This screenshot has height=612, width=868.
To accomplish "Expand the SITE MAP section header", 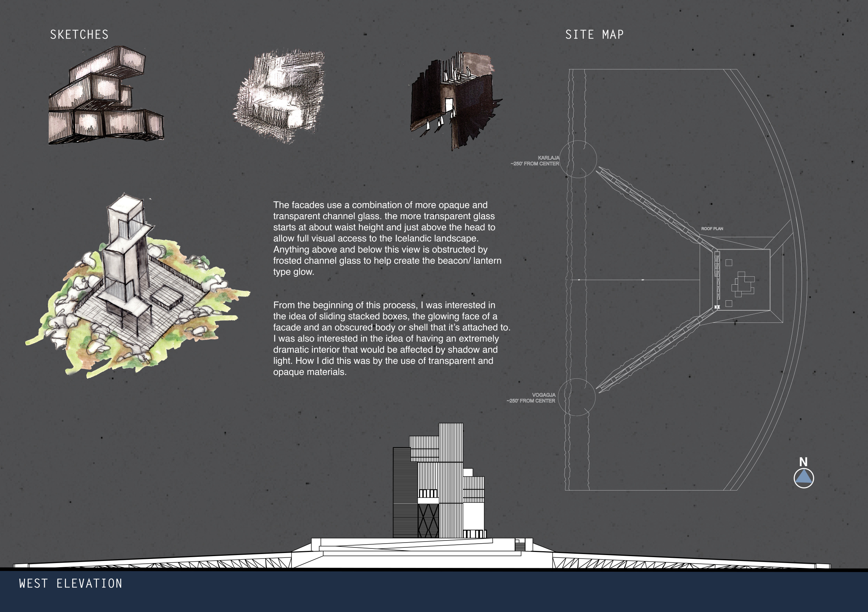I will (595, 34).
